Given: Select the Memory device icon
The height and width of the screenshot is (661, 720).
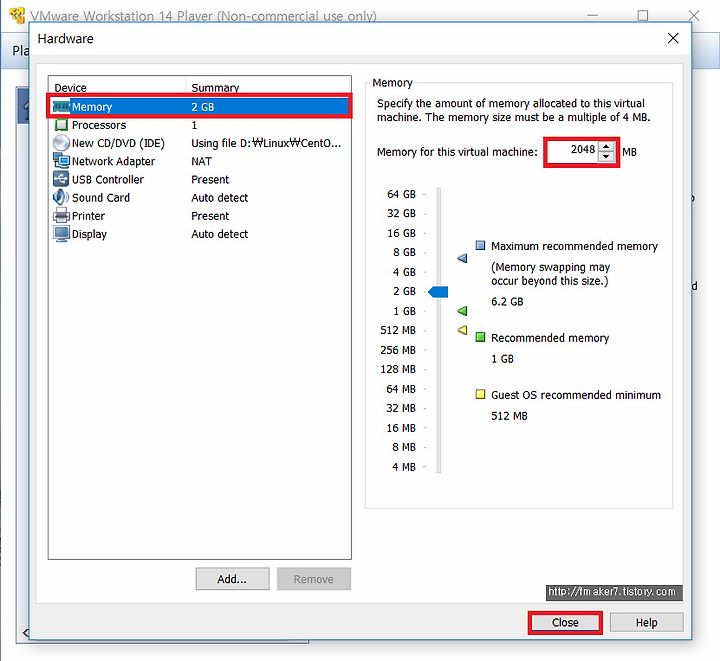Looking at the screenshot, I should pos(61,107).
